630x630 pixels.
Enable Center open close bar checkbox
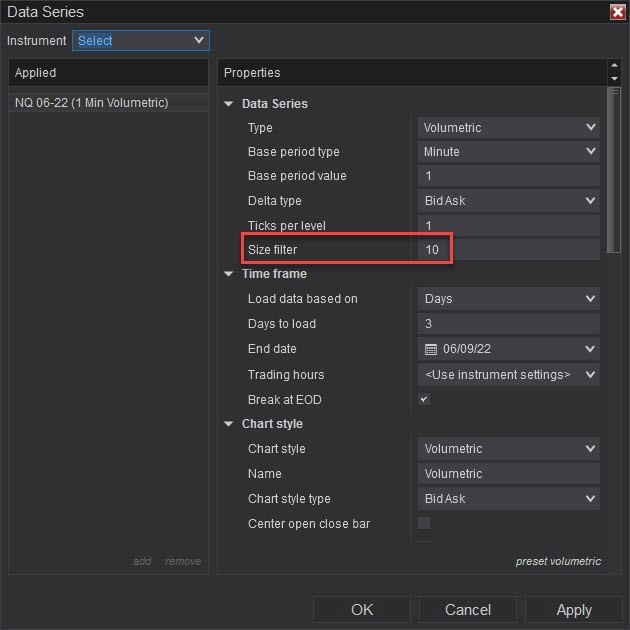click(424, 523)
